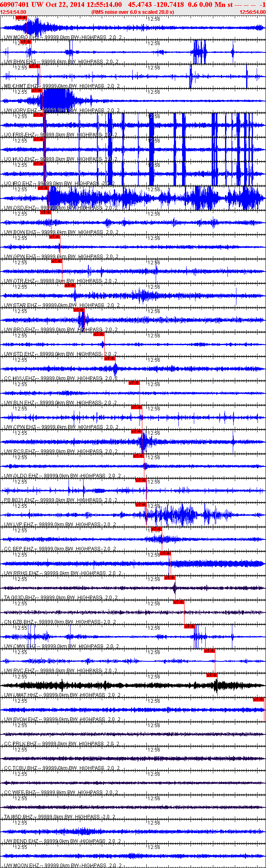Select the red arrival marker on UW CMW trace
Image resolution: width=266 pixels, height=868 pixels.
(x=190, y=626)
